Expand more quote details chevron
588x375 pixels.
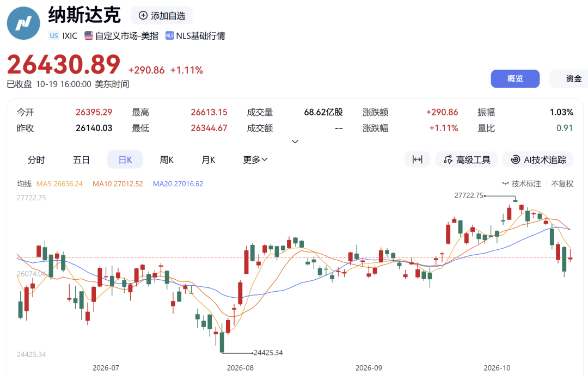tap(295, 142)
